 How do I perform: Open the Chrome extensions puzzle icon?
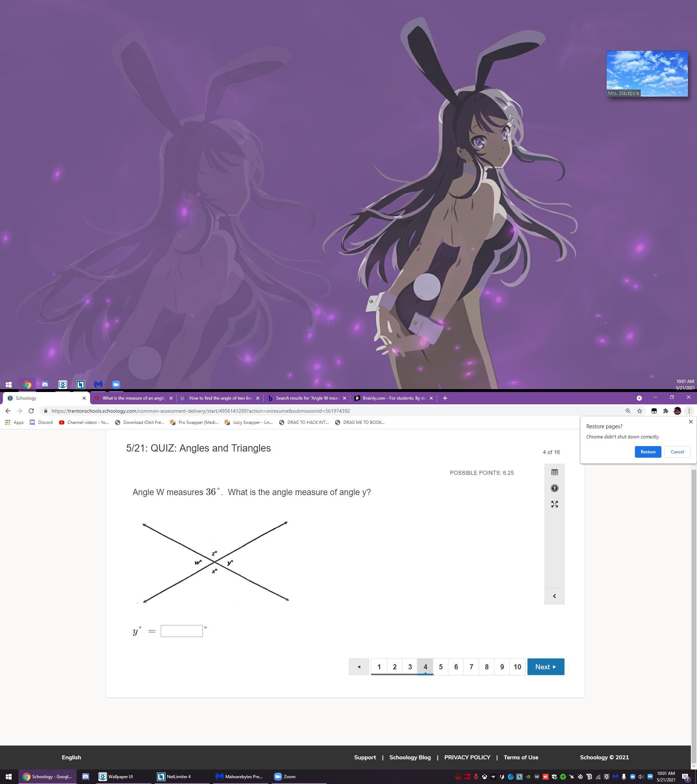click(665, 411)
